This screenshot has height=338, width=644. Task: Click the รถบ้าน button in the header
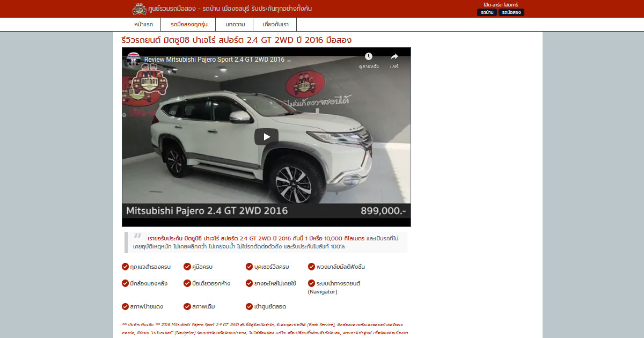pyautogui.click(x=487, y=12)
